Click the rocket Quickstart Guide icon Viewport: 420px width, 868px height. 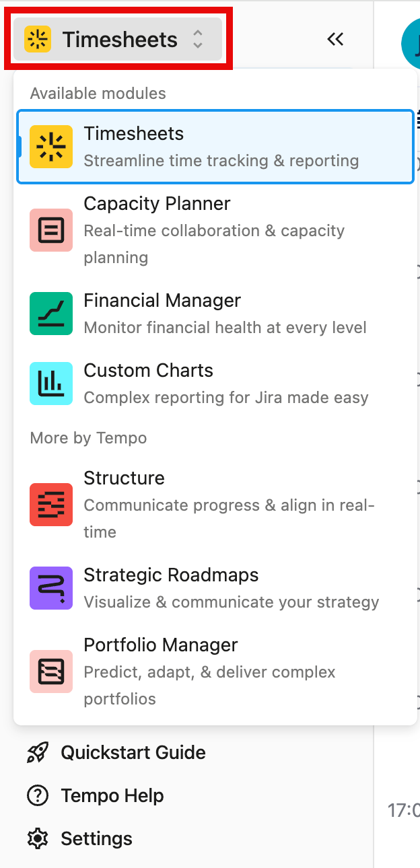38,752
